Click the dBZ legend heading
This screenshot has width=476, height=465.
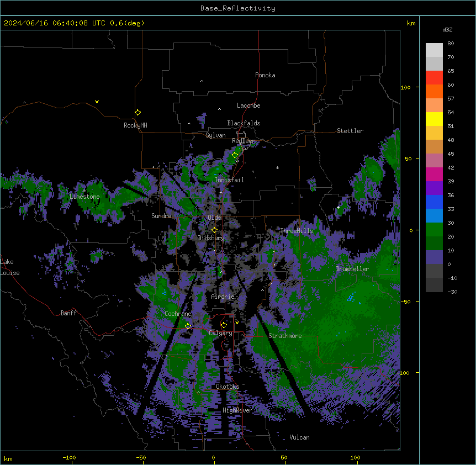click(x=447, y=29)
